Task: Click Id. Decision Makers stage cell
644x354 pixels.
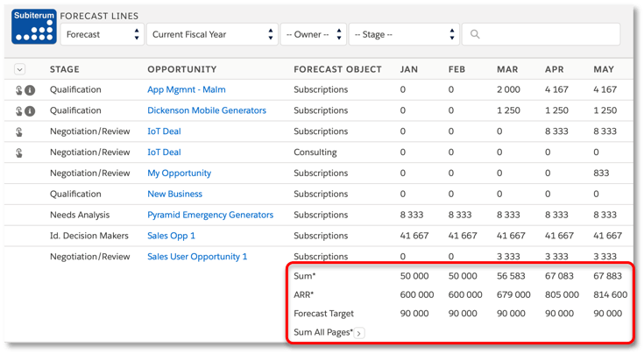Action: pyautogui.click(x=89, y=236)
